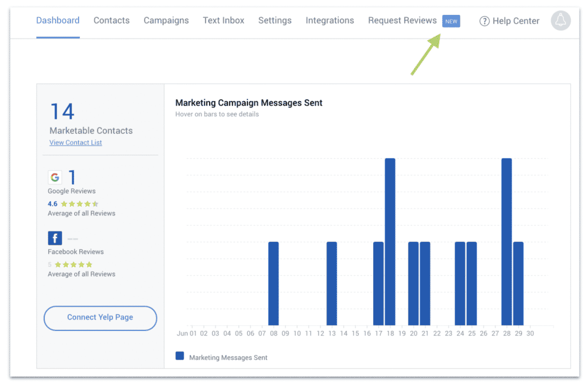Image resolution: width=588 pixels, height=385 pixels.
Task: Click the bar for Jun 17
Action: pyautogui.click(x=378, y=283)
